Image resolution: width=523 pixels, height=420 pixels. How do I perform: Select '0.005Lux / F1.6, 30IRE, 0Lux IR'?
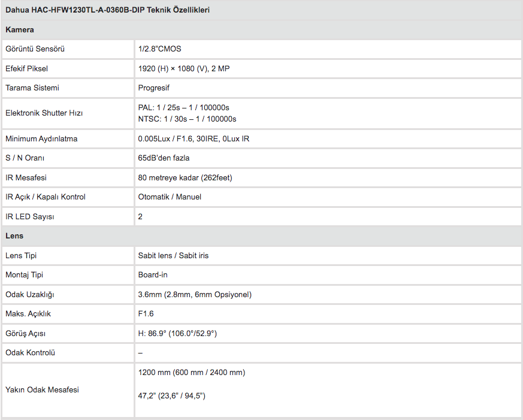[194, 139]
